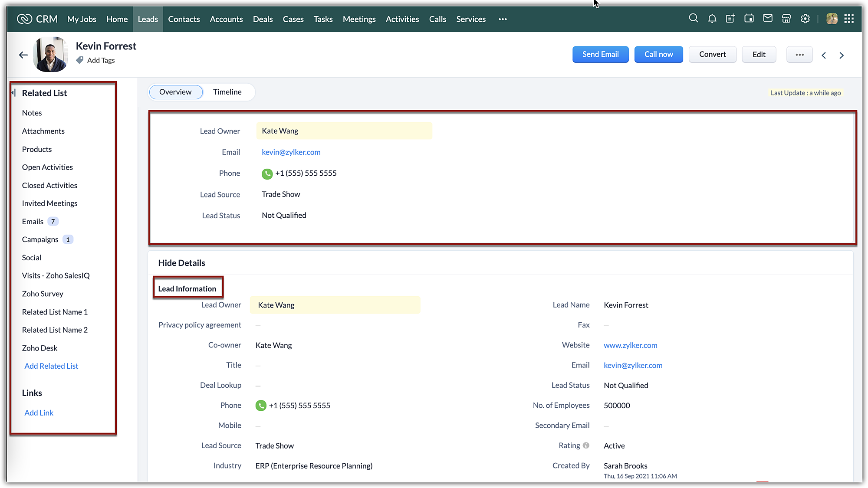Click the green phone icon beside Phone
Screen dimensions: 868x488
coord(267,174)
